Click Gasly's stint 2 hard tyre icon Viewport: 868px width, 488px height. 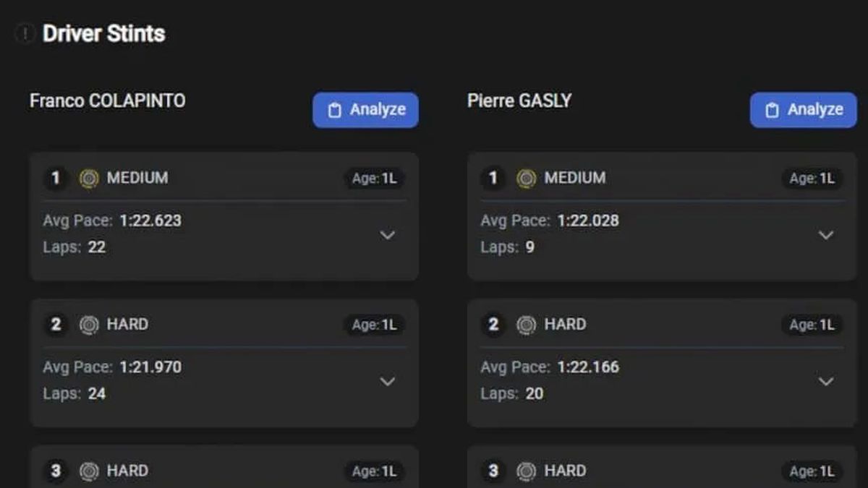point(526,325)
